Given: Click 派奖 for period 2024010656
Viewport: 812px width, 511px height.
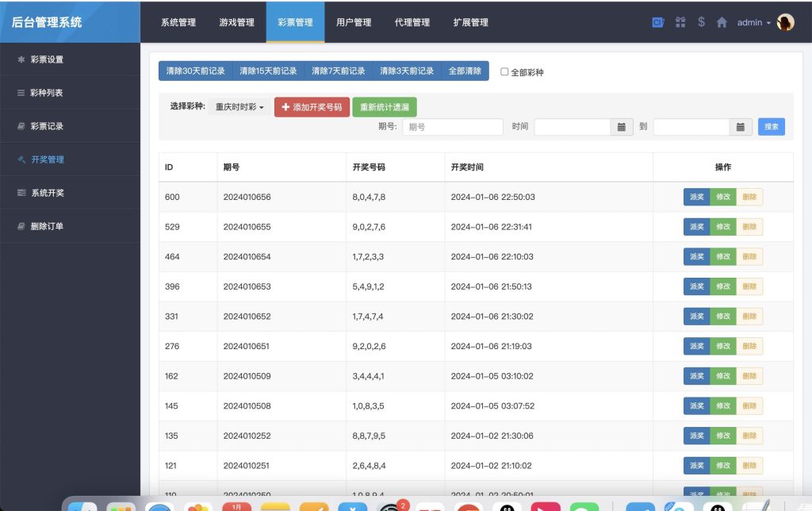Looking at the screenshot, I should pyautogui.click(x=696, y=197).
